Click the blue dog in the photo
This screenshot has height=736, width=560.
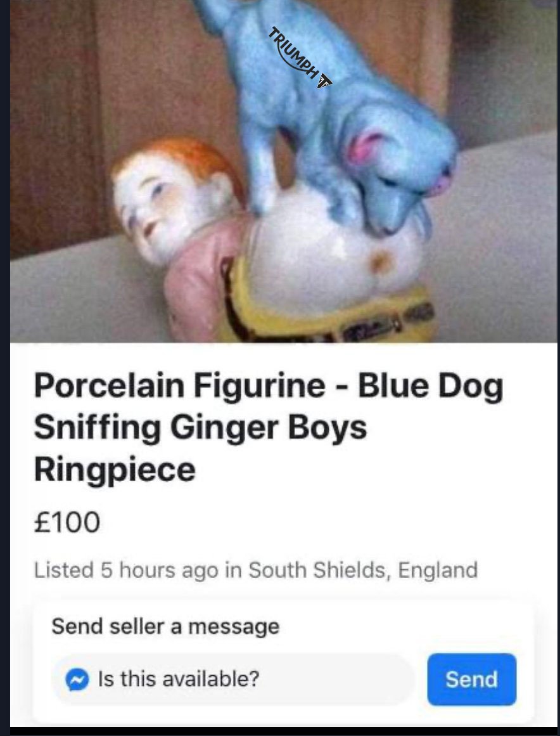click(x=342, y=122)
